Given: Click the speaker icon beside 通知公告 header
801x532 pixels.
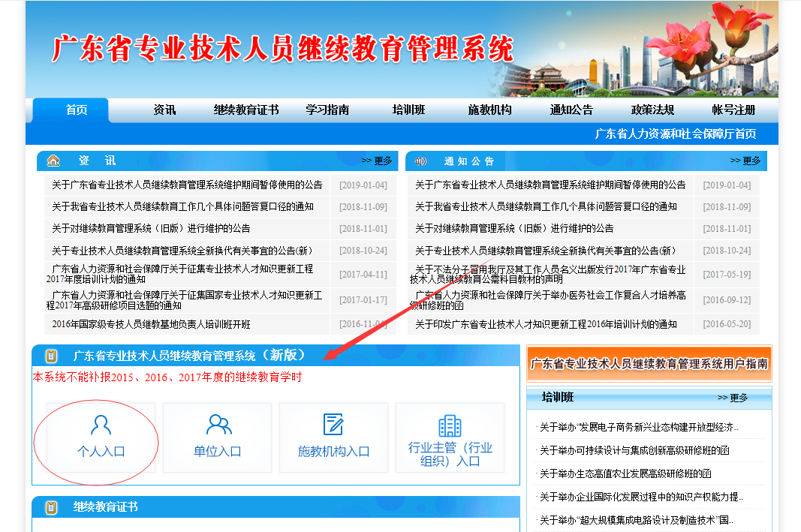Looking at the screenshot, I should coord(421,161).
